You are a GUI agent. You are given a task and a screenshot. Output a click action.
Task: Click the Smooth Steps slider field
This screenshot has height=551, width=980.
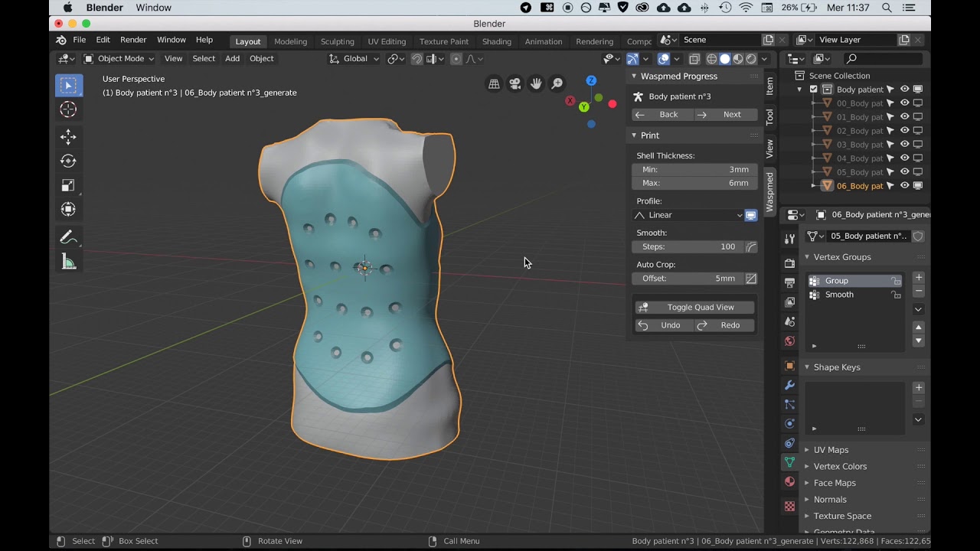(688, 246)
